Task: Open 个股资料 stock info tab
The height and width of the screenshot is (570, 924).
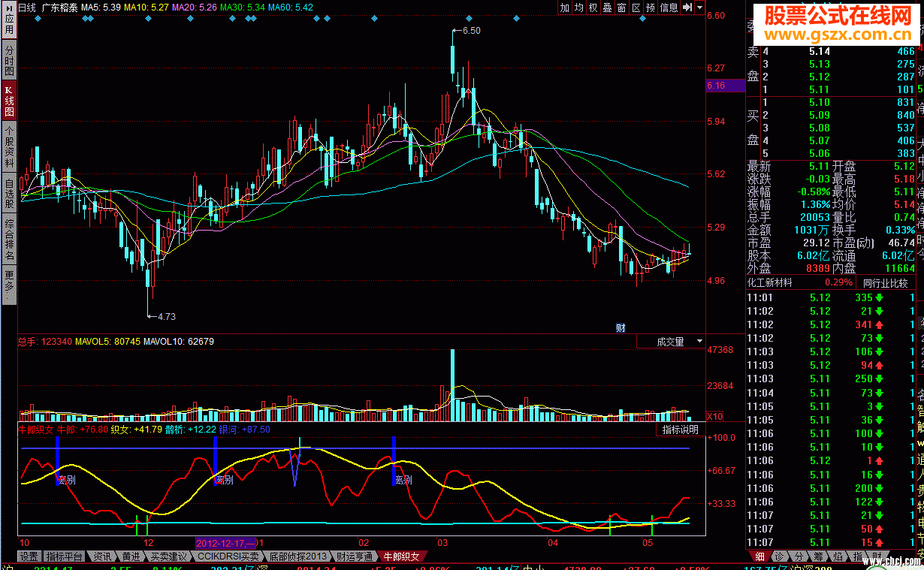Action: click(8, 146)
